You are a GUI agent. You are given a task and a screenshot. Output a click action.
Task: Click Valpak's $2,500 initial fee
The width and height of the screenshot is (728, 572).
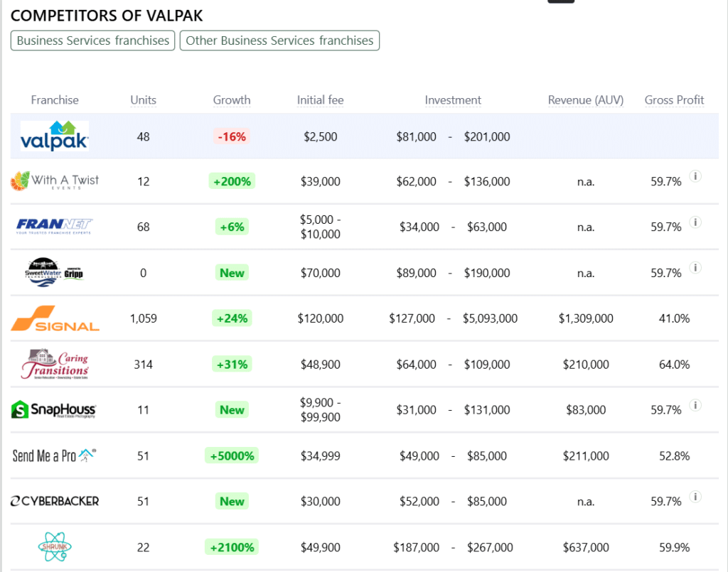(321, 136)
